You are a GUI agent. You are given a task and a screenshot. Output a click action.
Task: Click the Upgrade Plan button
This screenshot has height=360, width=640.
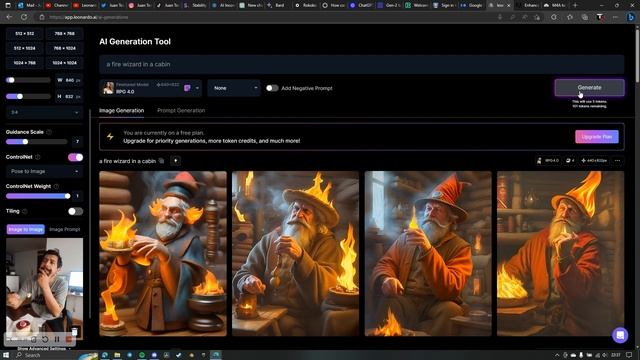click(597, 137)
